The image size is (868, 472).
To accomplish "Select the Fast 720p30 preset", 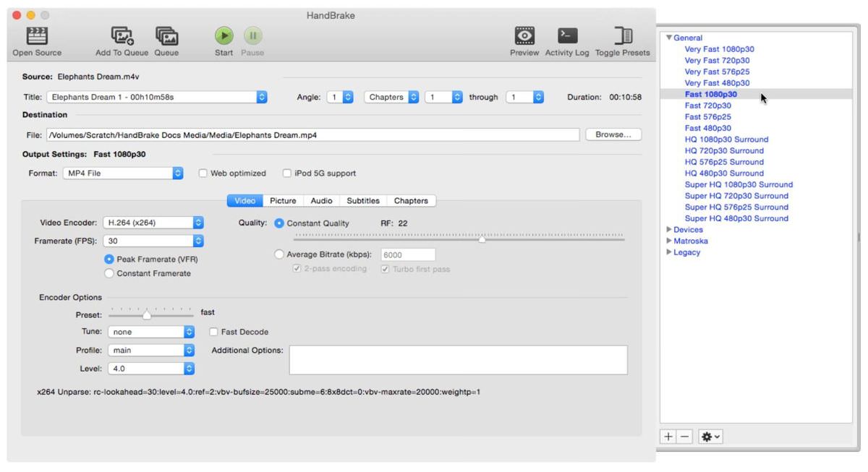I will coord(708,106).
